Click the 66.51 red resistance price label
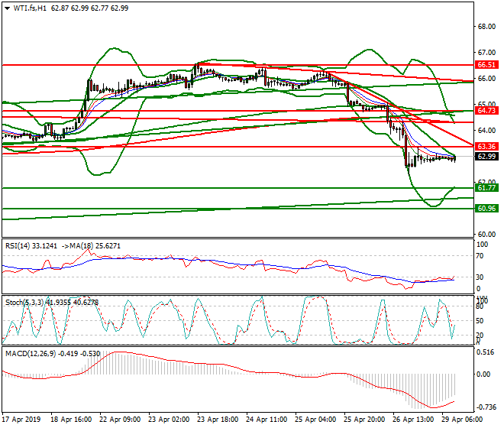 (486, 65)
